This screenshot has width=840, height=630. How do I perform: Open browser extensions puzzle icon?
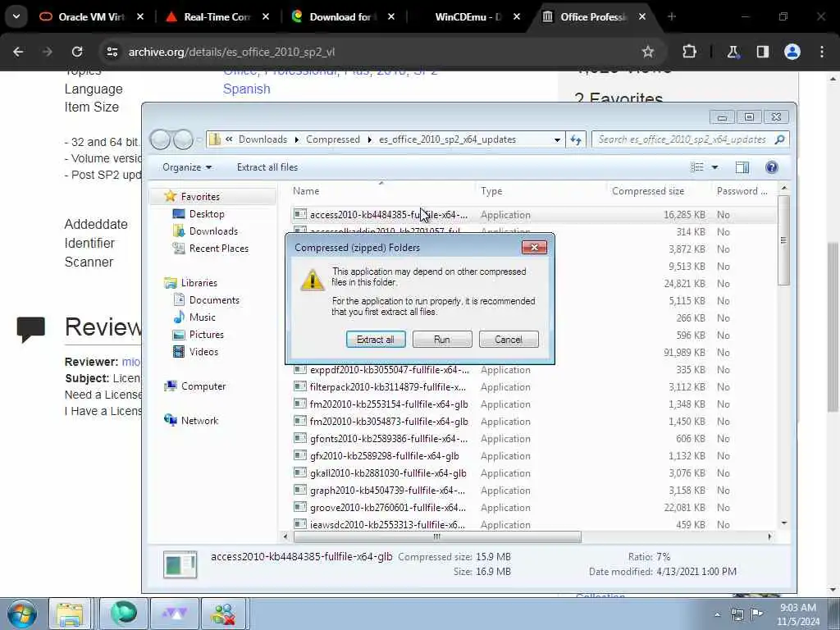point(689,52)
